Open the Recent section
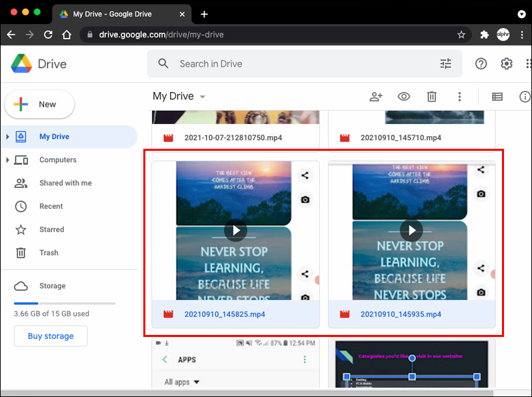Image resolution: width=532 pixels, height=397 pixels. (x=51, y=206)
